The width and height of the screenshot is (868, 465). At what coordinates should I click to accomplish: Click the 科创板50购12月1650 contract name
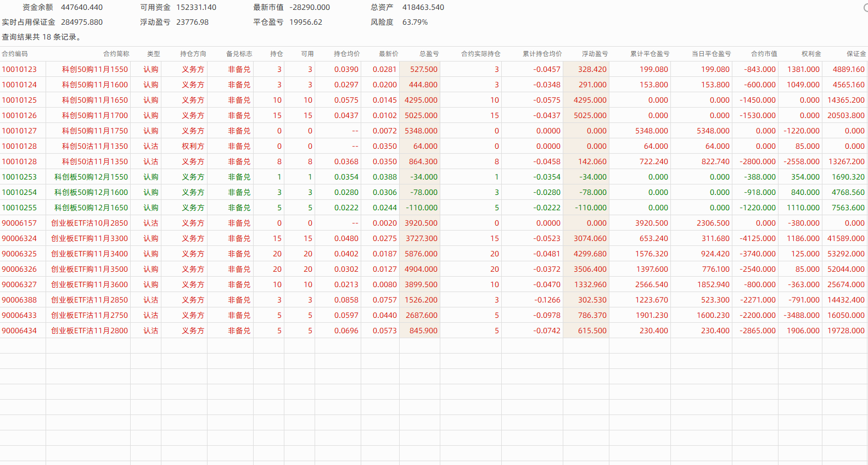click(x=91, y=208)
